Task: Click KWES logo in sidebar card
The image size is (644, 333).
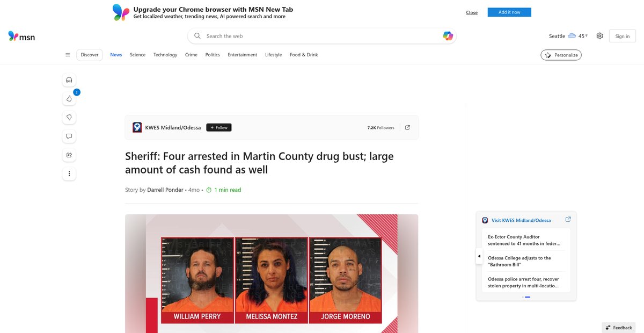Action: [x=485, y=220]
